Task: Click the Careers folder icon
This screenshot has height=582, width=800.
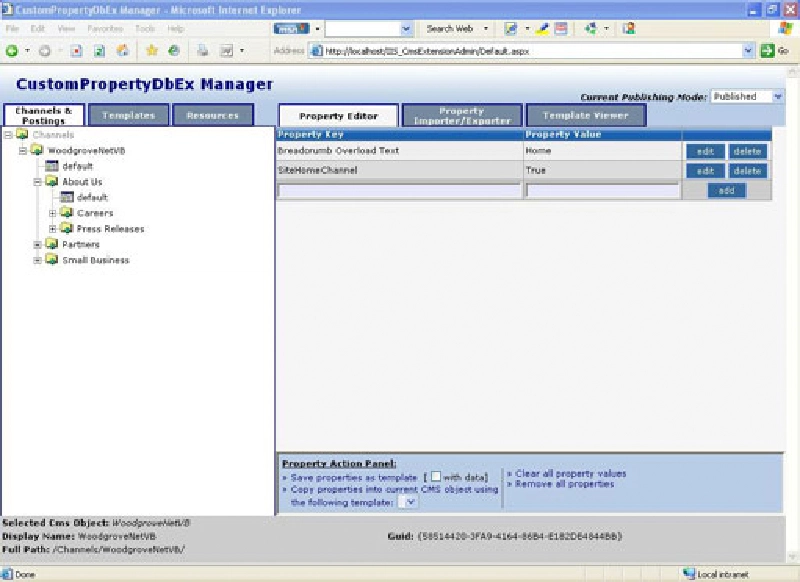Action: 66,212
